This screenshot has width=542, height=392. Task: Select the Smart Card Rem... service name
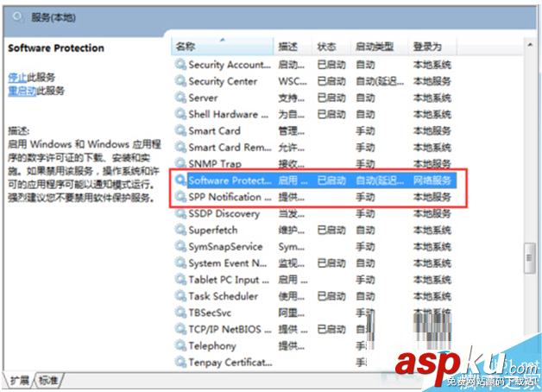tap(230, 148)
